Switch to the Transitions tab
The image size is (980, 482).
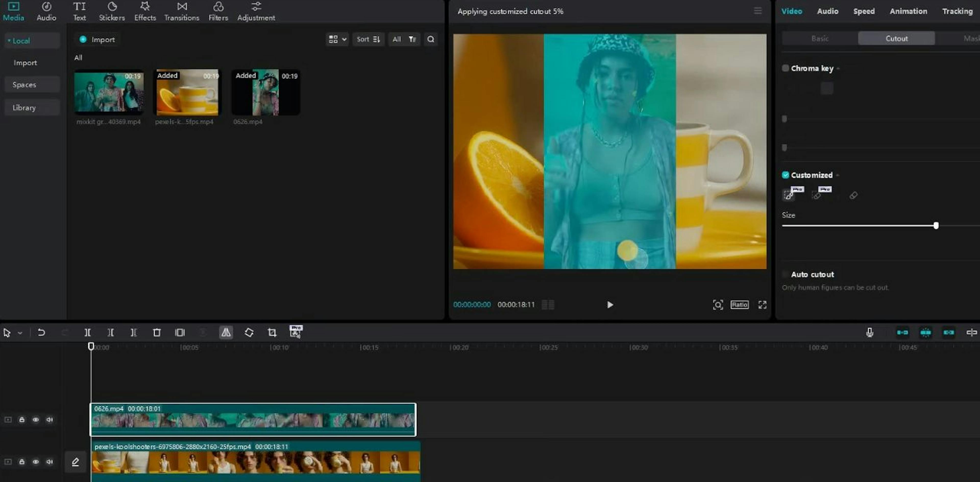pyautogui.click(x=181, y=11)
